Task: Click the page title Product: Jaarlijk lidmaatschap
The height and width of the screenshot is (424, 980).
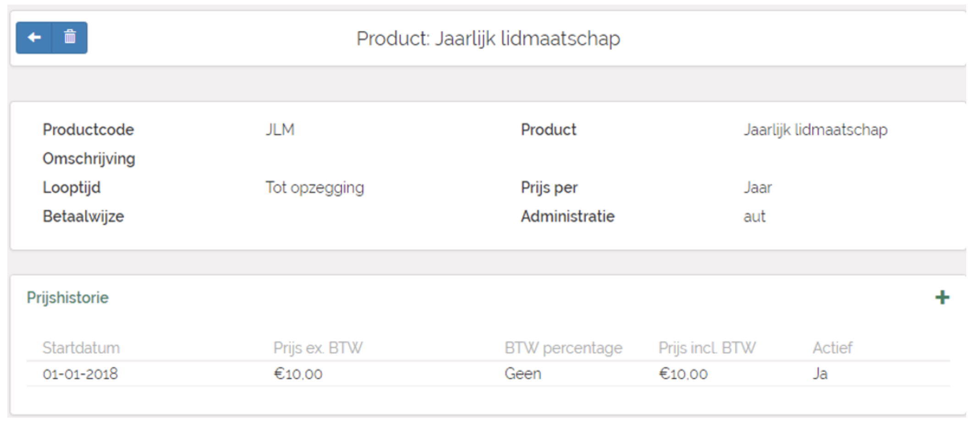Action: click(x=488, y=39)
